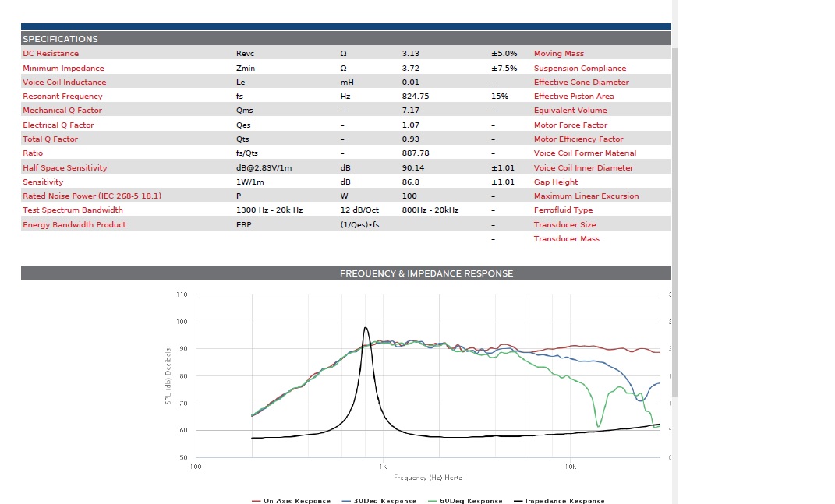The width and height of the screenshot is (835, 504).
Task: Toggle the On Axis Response legend entry
Action: coord(292,501)
